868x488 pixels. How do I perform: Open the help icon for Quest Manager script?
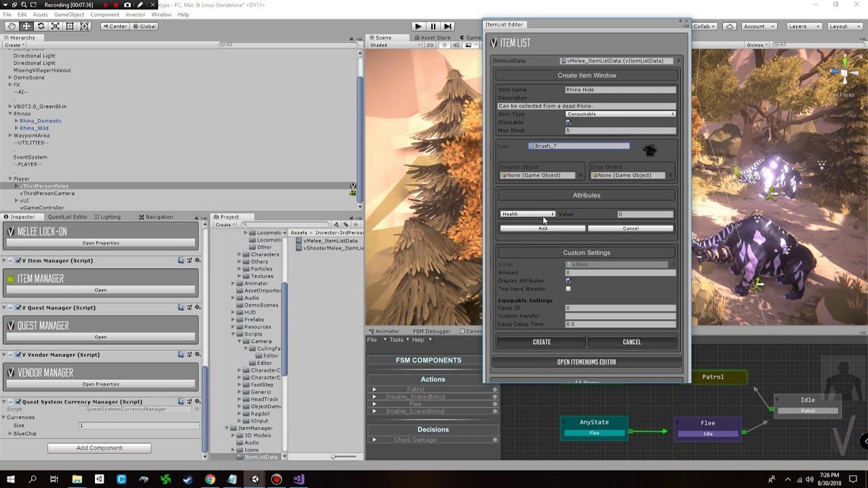coord(181,307)
